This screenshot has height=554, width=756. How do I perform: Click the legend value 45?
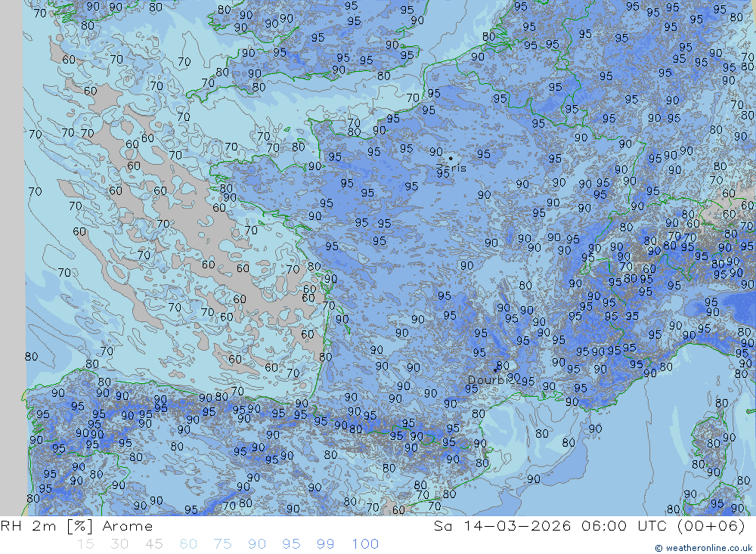coord(153,544)
